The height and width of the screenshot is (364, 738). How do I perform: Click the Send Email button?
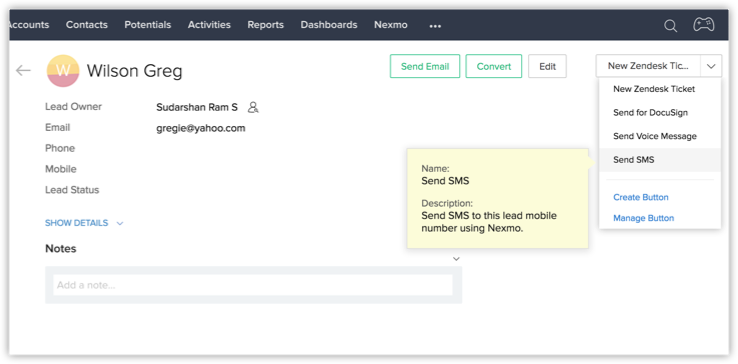tap(425, 66)
